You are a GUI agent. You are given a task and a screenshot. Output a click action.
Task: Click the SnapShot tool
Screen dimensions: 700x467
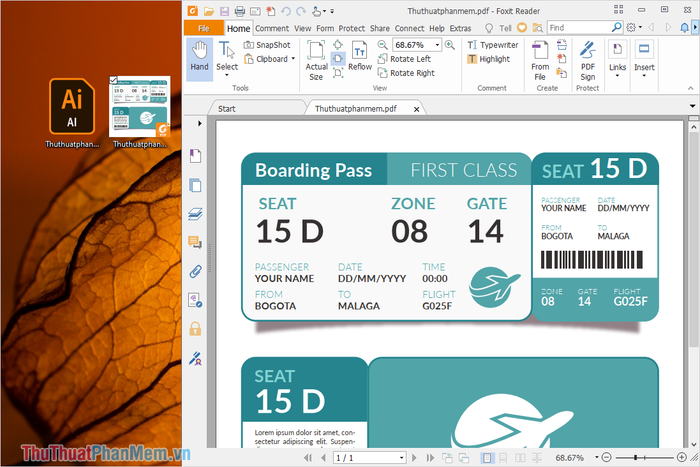coord(267,45)
